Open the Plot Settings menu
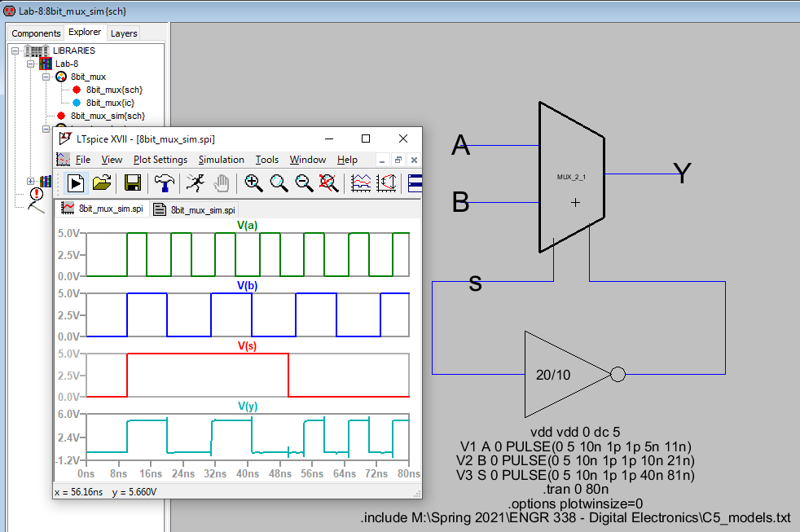The image size is (800, 532). 160,160
